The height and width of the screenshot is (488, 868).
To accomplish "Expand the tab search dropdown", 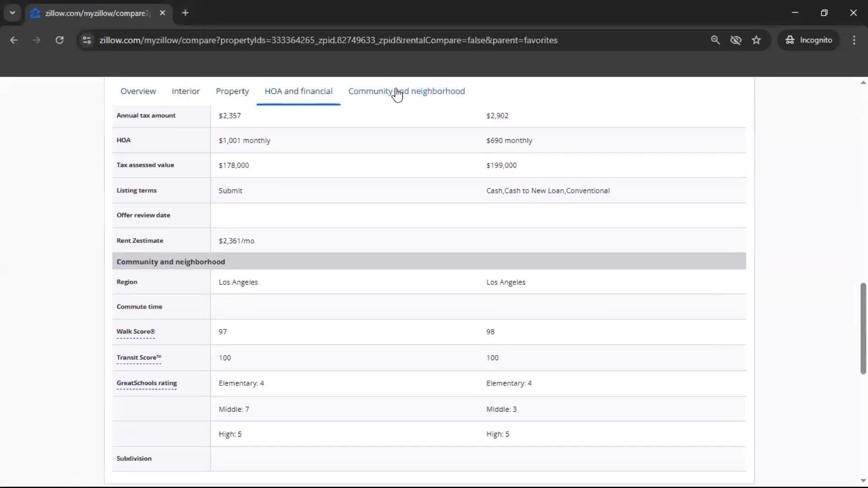I will pos(13,13).
